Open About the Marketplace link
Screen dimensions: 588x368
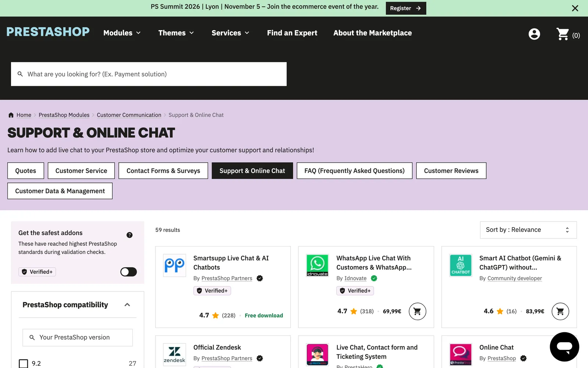[x=373, y=33]
